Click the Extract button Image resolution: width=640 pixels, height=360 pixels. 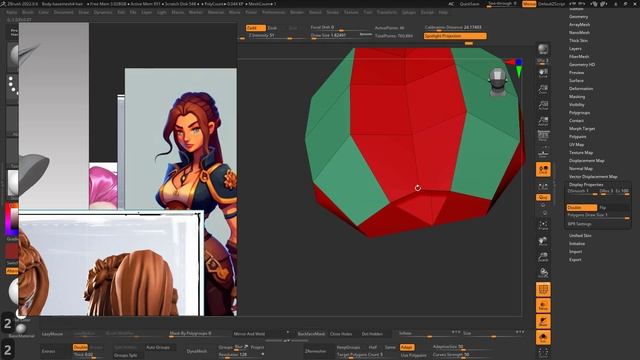[x=48, y=351]
